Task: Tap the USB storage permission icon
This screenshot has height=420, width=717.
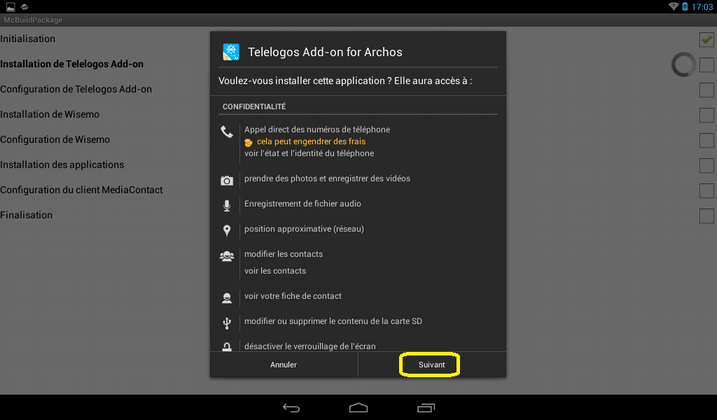Action: click(x=226, y=323)
